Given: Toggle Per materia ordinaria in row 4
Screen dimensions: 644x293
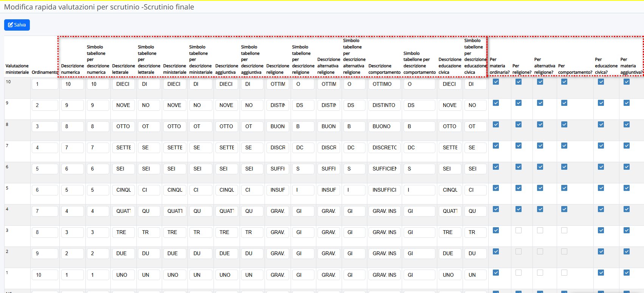Looking at the screenshot, I should tap(496, 209).
